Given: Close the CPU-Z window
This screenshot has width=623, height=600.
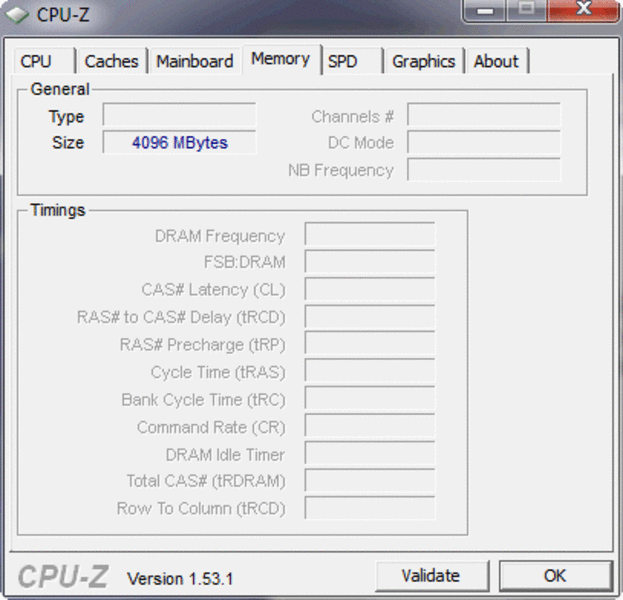Looking at the screenshot, I should [x=584, y=10].
